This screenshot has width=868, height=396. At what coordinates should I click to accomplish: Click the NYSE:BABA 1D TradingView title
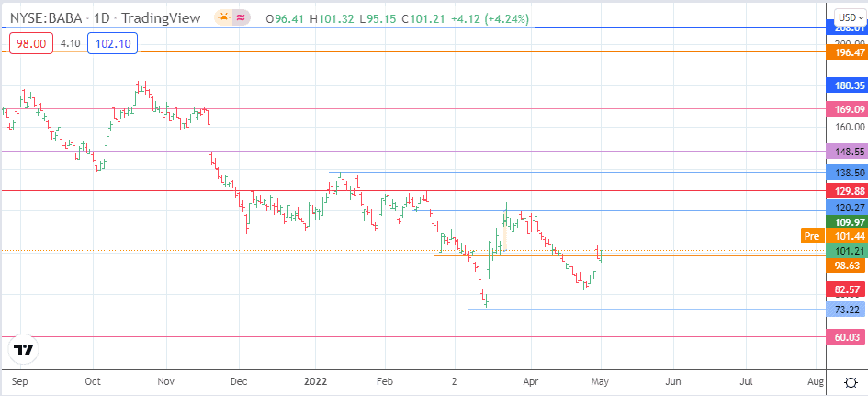tap(105, 18)
